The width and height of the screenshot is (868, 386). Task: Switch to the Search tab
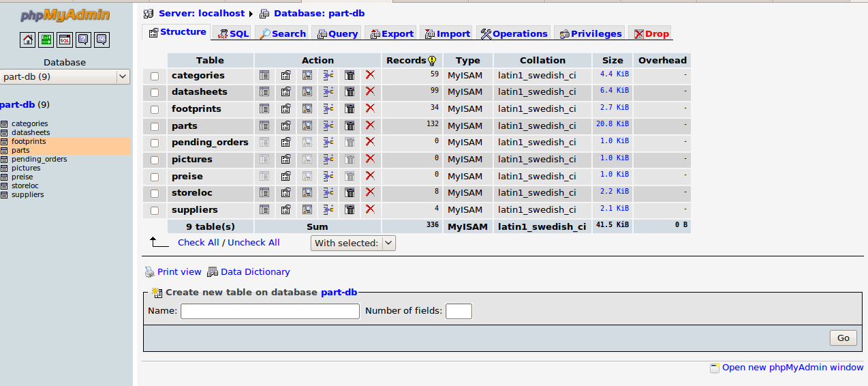(x=281, y=33)
